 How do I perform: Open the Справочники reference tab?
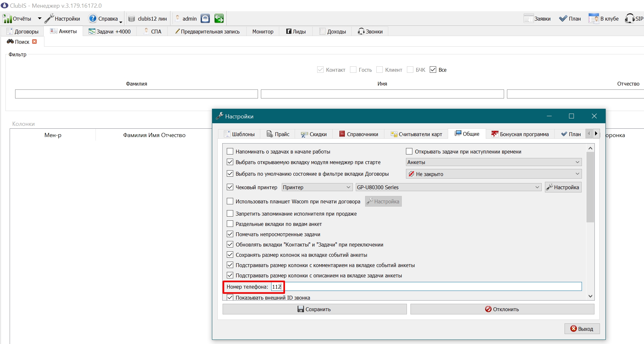[358, 134]
